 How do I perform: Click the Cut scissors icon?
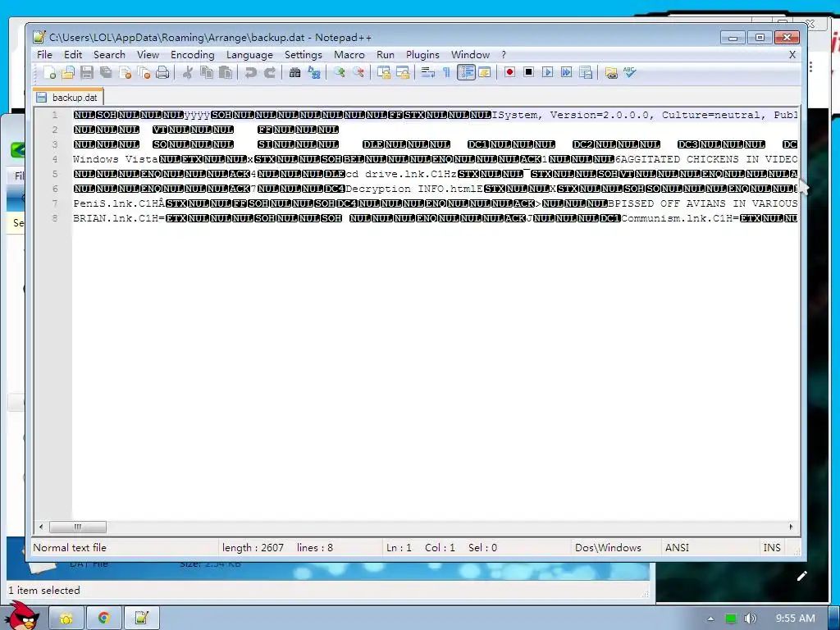click(x=188, y=72)
